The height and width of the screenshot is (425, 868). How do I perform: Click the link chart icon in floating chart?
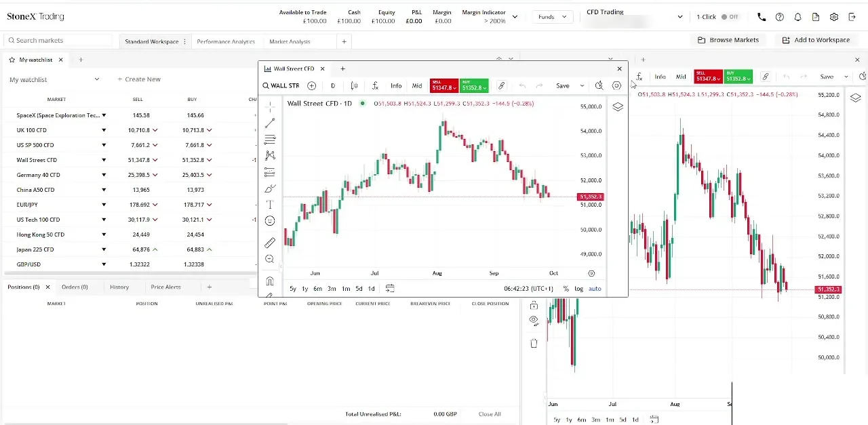[501, 85]
